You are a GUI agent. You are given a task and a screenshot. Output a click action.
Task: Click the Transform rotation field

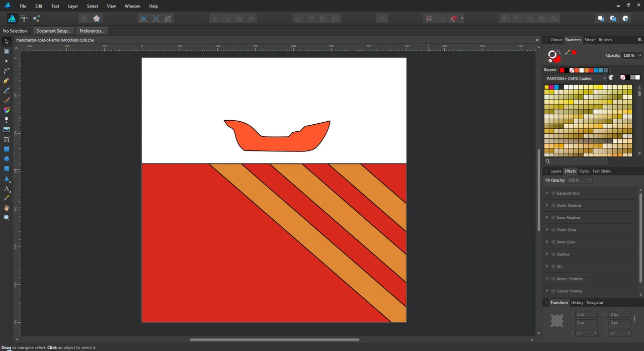click(587, 333)
